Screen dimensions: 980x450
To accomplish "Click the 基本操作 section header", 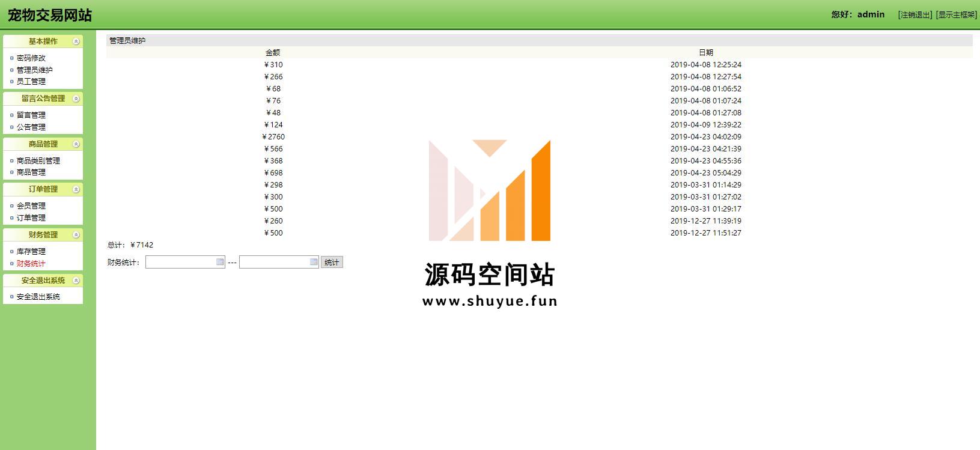I will click(x=43, y=41).
